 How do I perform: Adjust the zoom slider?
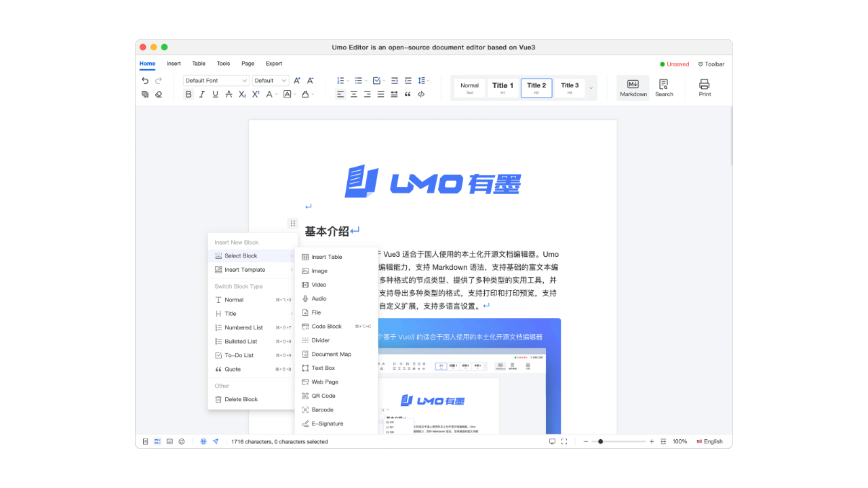coord(600,441)
